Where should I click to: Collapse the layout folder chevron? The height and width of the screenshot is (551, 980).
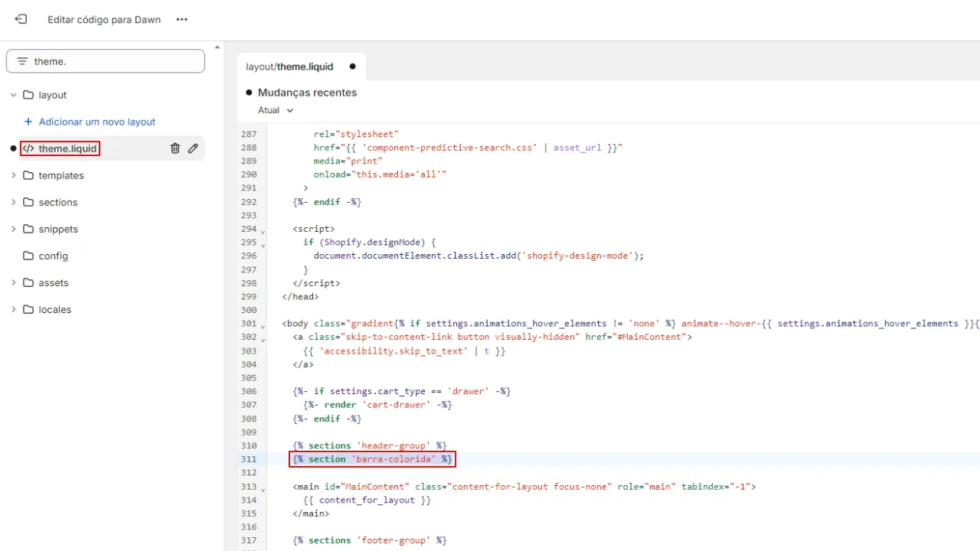(13, 95)
